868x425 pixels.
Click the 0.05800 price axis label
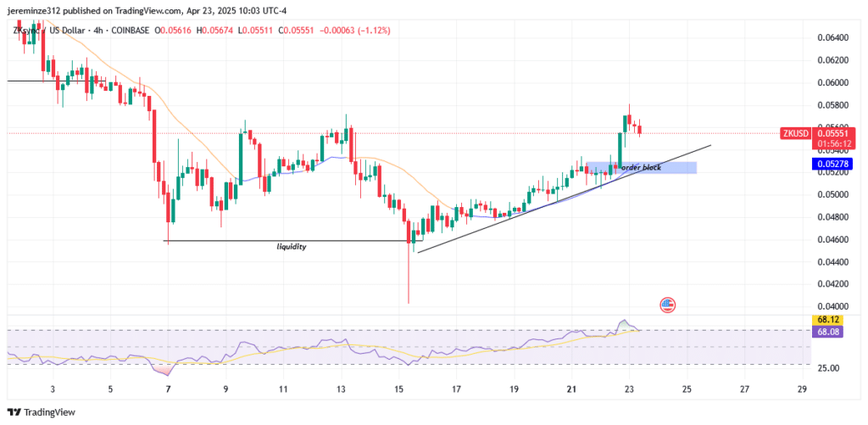click(x=833, y=105)
